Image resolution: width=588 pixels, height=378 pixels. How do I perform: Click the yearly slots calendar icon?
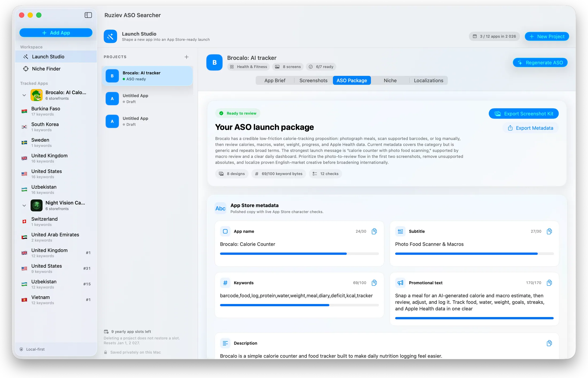click(x=106, y=332)
